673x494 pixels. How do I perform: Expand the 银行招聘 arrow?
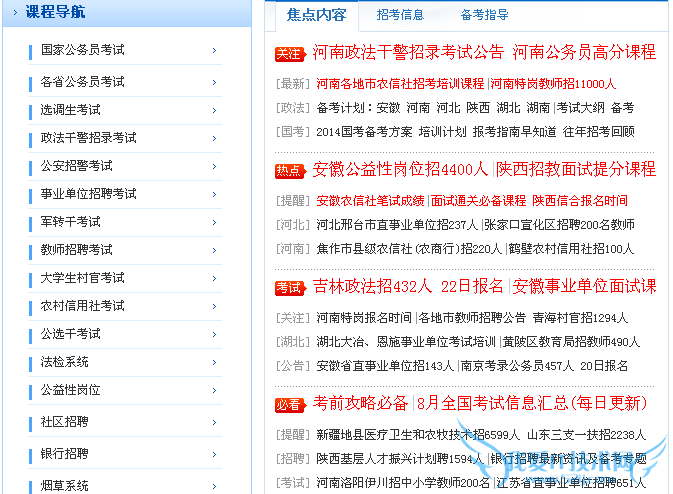click(214, 455)
